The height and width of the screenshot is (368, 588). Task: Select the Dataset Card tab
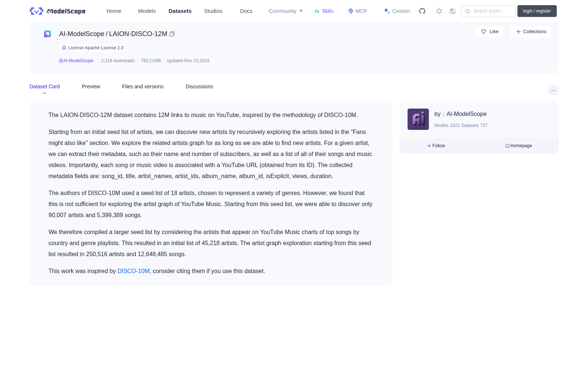(x=44, y=86)
